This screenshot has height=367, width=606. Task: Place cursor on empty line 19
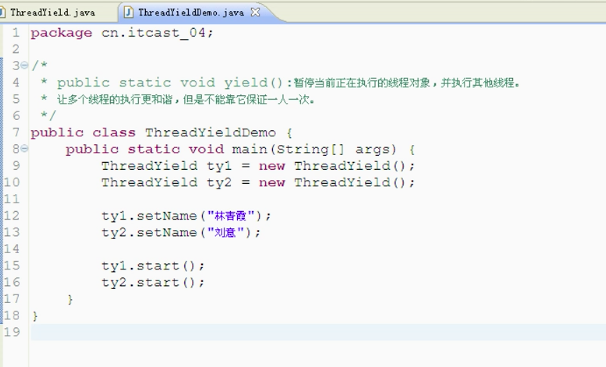[318, 332]
